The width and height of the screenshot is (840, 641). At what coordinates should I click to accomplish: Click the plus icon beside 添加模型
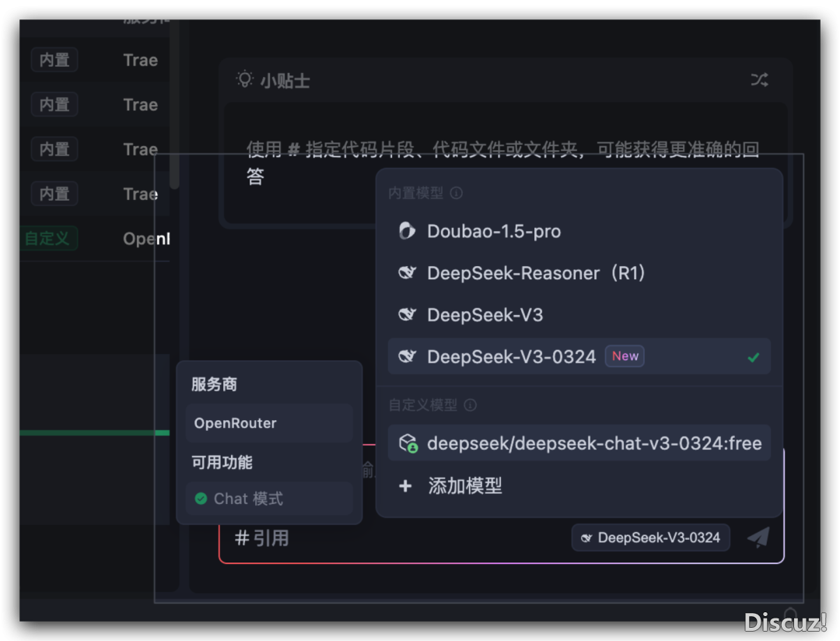click(x=405, y=486)
